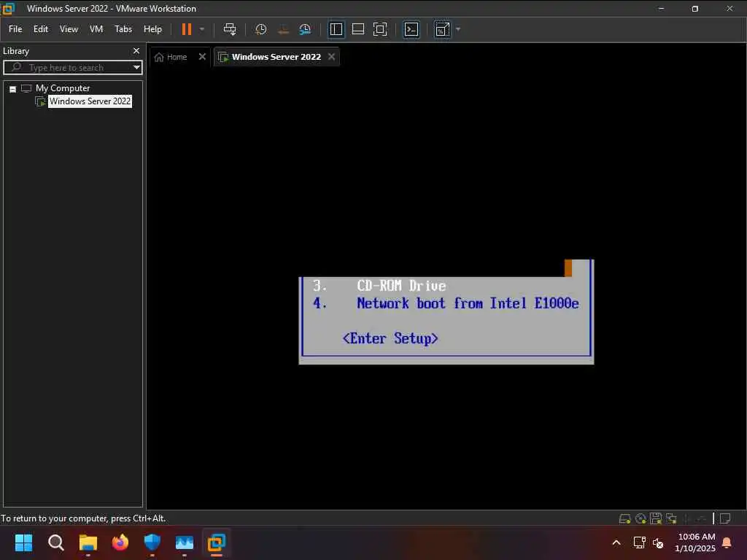Collapse the My Computer tree node
Viewport: 747px width, 560px height.
coord(13,89)
